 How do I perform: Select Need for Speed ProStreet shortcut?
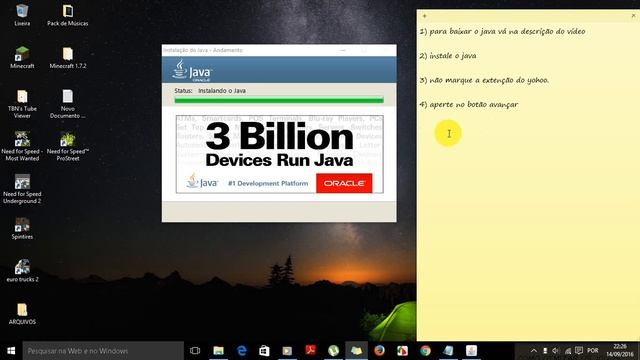point(68,146)
